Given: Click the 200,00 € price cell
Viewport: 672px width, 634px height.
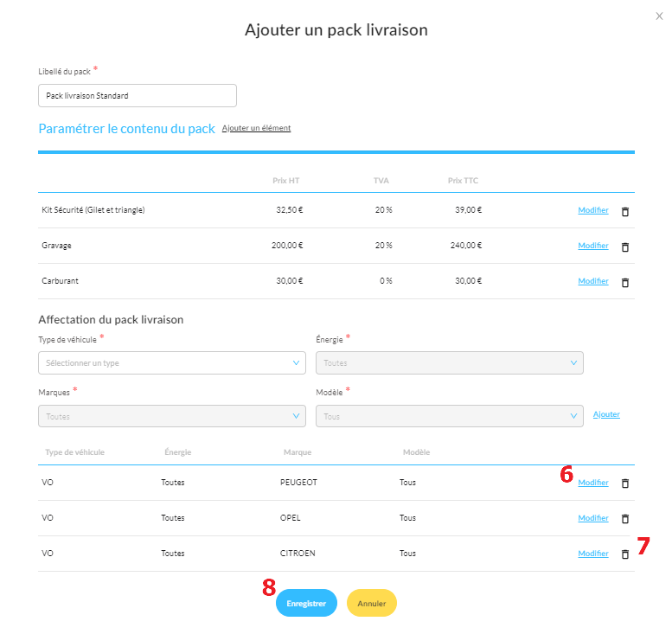Looking at the screenshot, I should click(x=287, y=246).
